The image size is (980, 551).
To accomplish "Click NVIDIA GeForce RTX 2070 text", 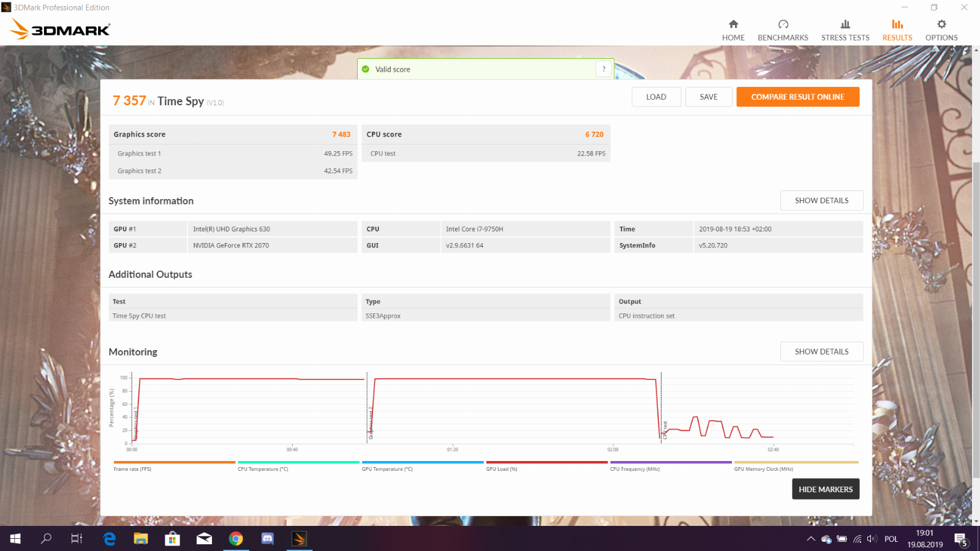I will click(231, 246).
